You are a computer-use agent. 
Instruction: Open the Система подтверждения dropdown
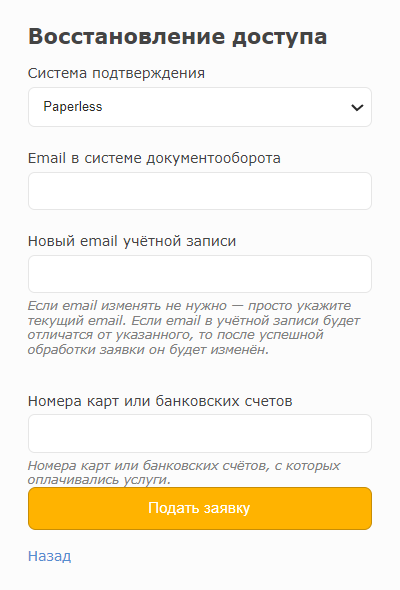pos(200,107)
